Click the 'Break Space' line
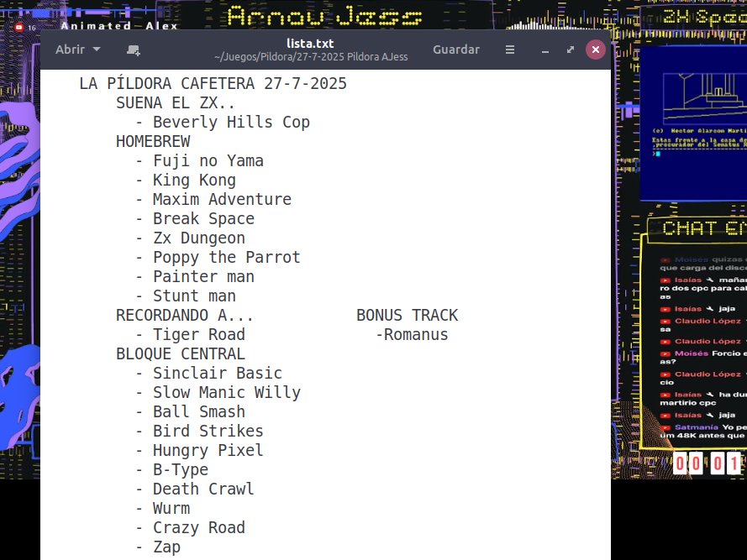This screenshot has height=560, width=747. point(195,218)
